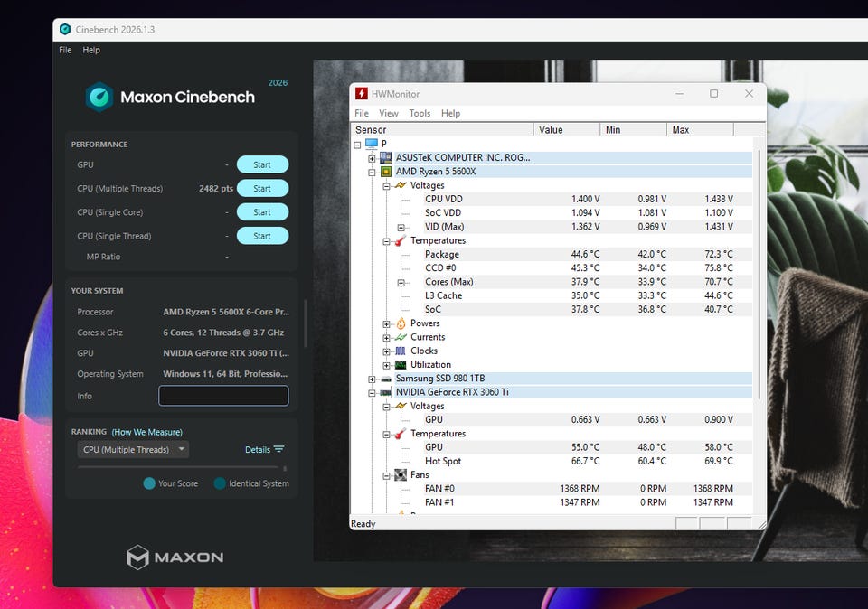Click the Identical System legend circle
The height and width of the screenshot is (609, 868).
point(220,483)
